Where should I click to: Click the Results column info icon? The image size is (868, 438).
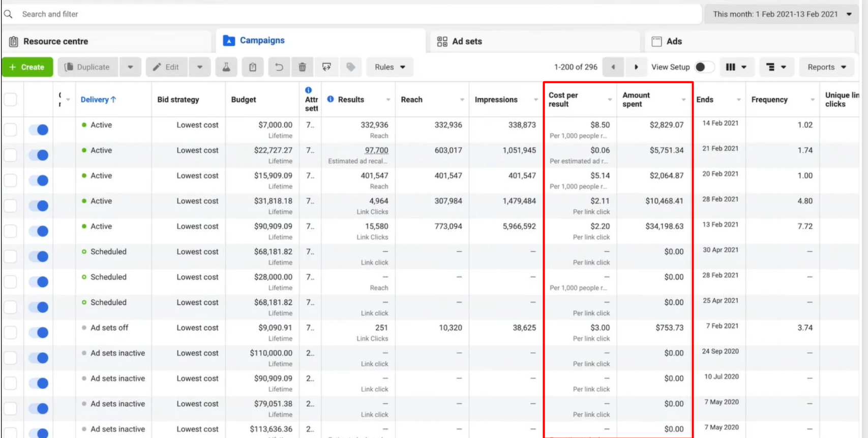(x=331, y=99)
